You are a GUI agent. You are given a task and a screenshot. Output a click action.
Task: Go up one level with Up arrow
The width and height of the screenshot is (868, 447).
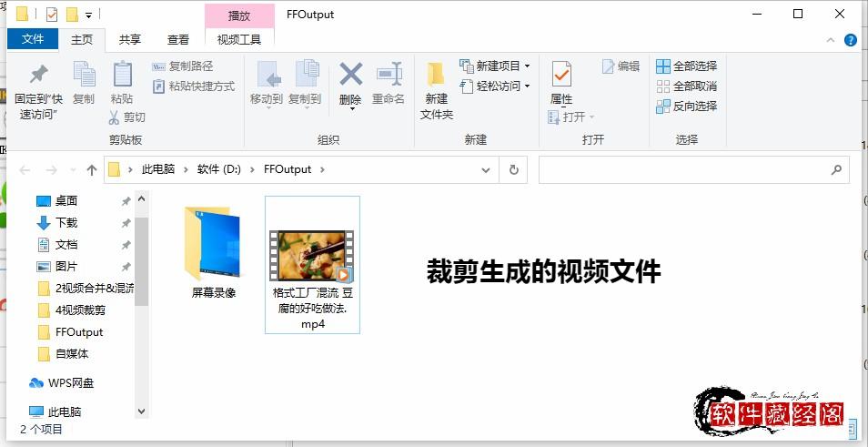(92, 170)
